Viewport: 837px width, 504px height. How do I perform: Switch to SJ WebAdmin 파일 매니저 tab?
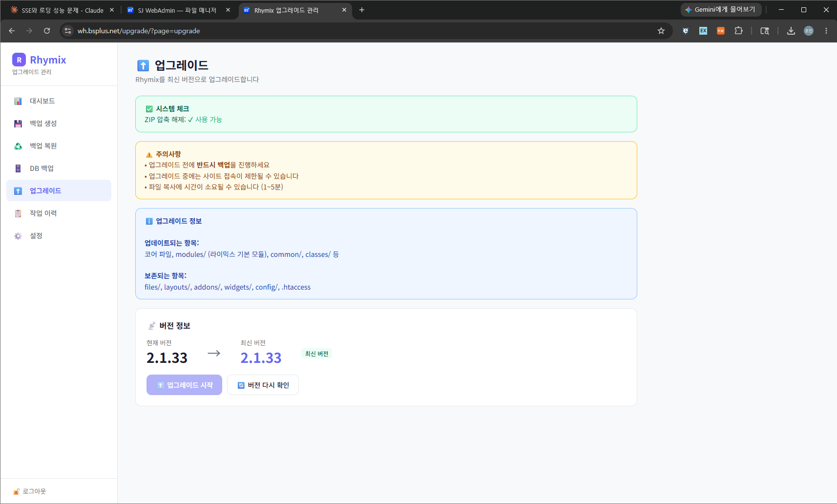point(177,10)
